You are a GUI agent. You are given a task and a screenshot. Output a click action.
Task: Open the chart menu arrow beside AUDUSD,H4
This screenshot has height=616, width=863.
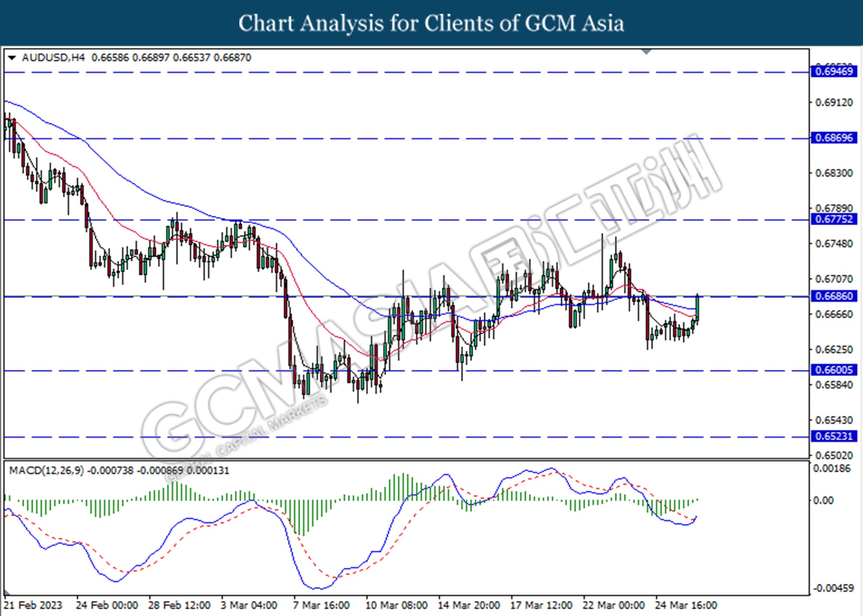(12, 57)
